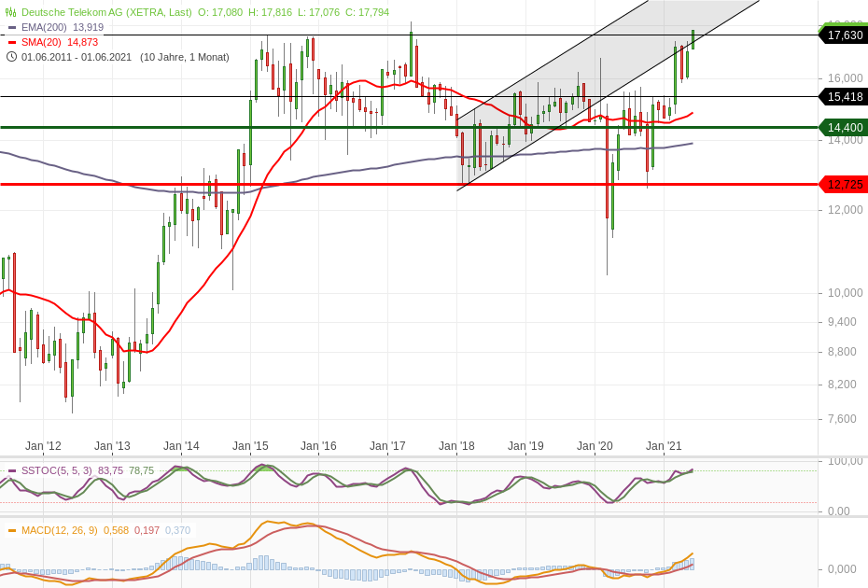
Task: Click the open value O: 17,080
Action: 219,12
